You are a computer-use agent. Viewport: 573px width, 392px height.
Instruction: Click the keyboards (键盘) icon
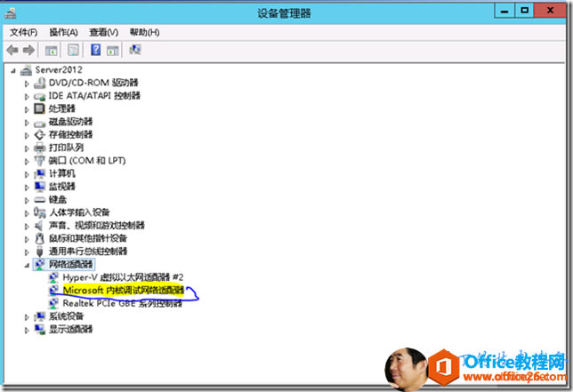(x=39, y=200)
